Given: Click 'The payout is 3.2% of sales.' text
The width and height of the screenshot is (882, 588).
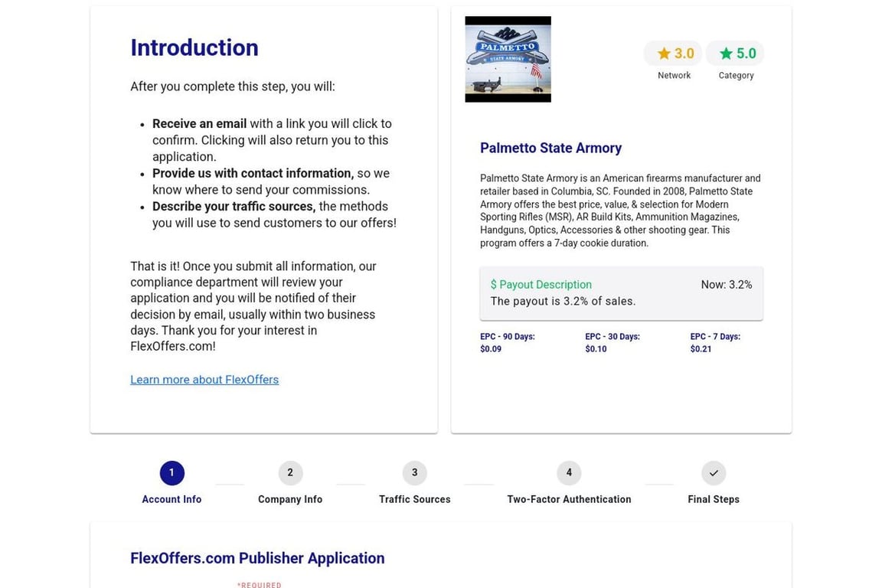Looking at the screenshot, I should pos(563,301).
